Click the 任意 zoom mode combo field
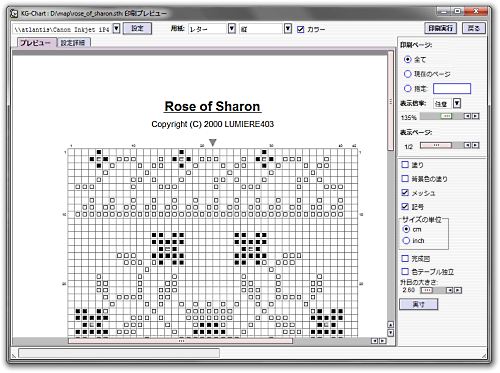The image size is (500, 373). 443,103
